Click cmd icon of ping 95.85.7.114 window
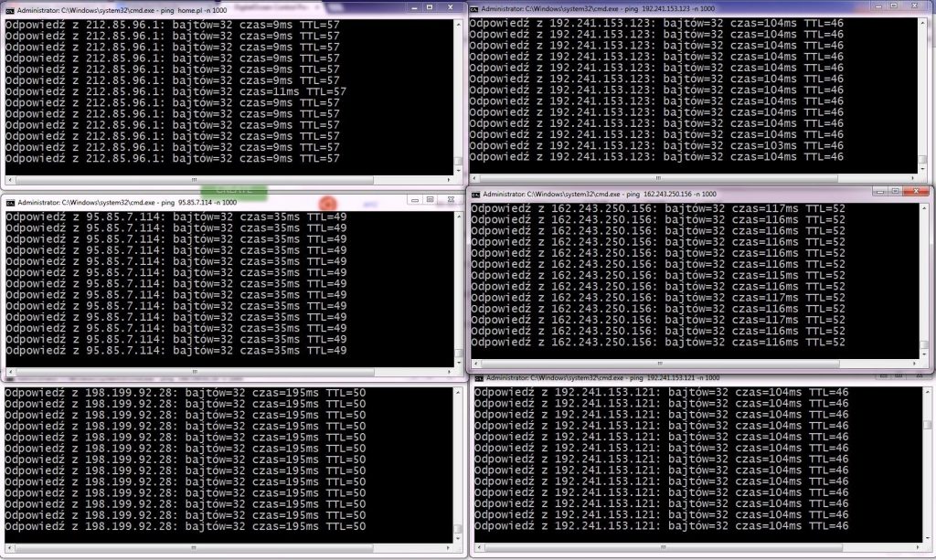The width and height of the screenshot is (936, 560). [x=10, y=203]
